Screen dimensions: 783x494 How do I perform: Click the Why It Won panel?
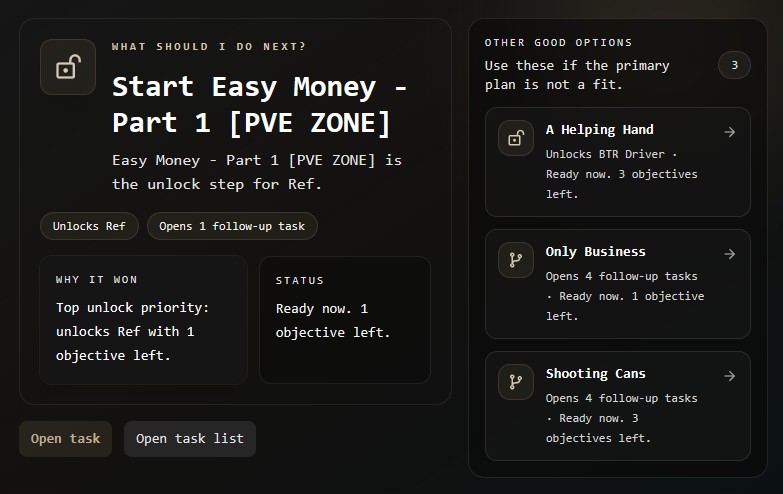tap(143, 320)
